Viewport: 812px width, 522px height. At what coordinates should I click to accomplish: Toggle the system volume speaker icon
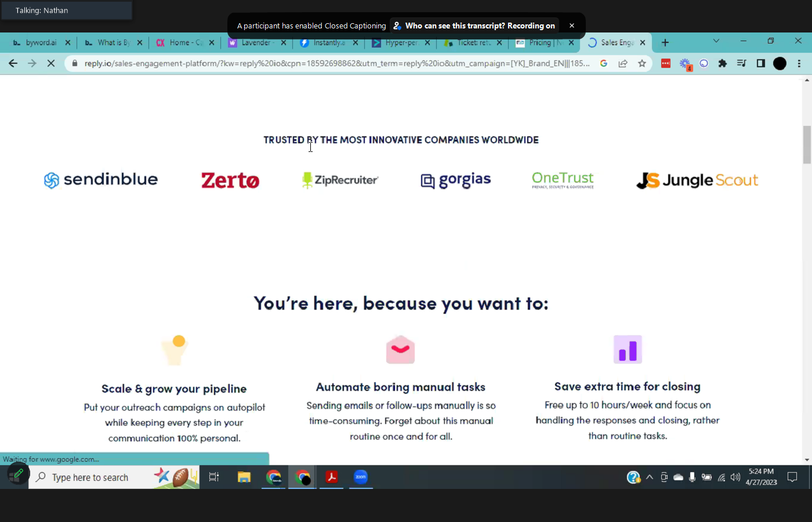point(735,477)
